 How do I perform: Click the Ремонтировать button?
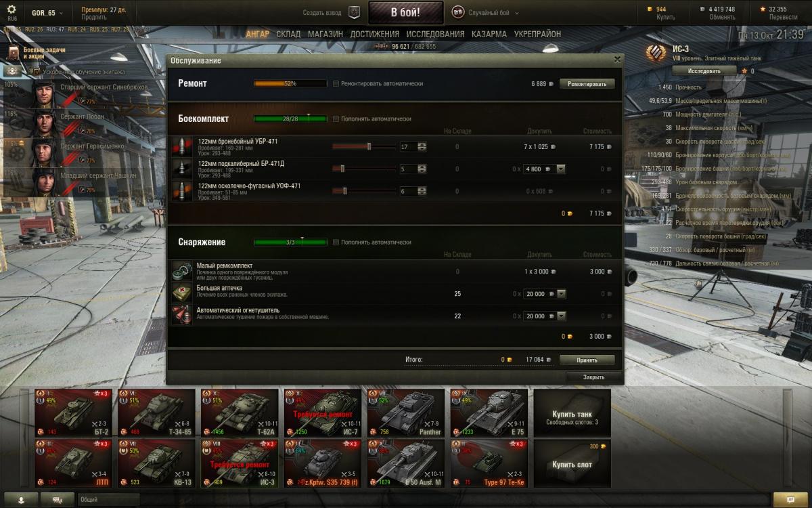[587, 84]
